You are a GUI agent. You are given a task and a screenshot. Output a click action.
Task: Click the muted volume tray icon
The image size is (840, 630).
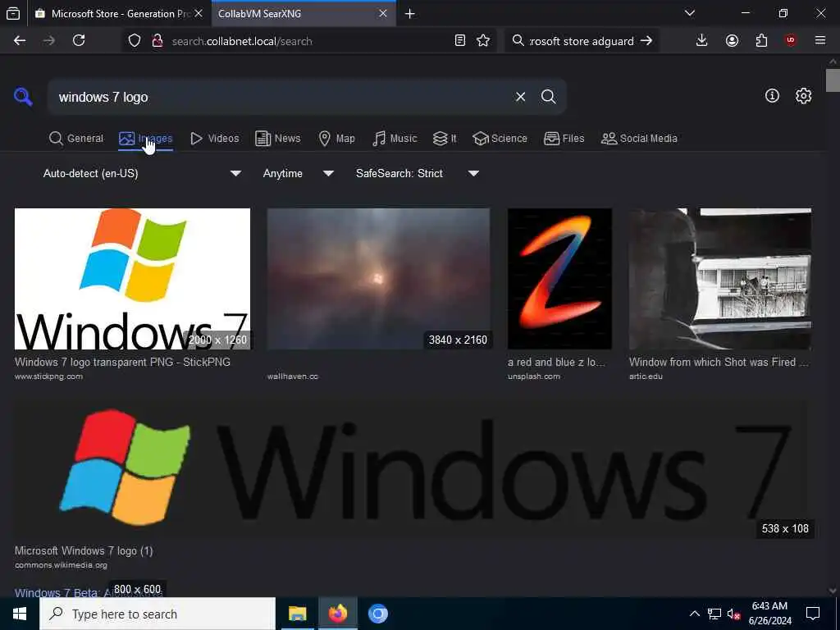[x=733, y=614]
